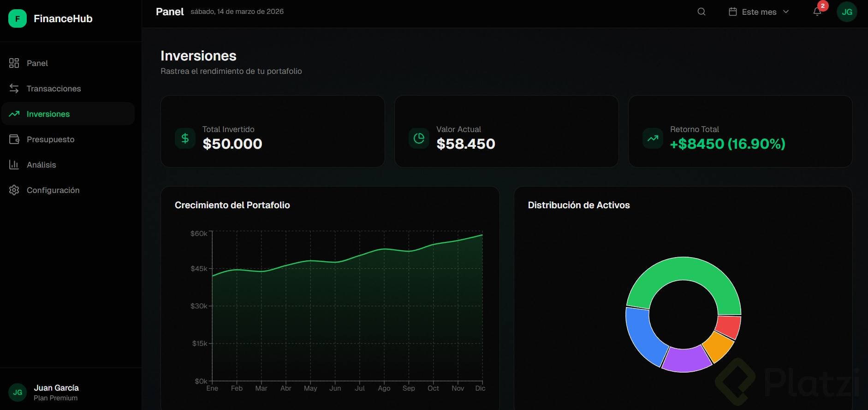
Task: Expand the Este mes period dropdown
Action: [x=759, y=12]
